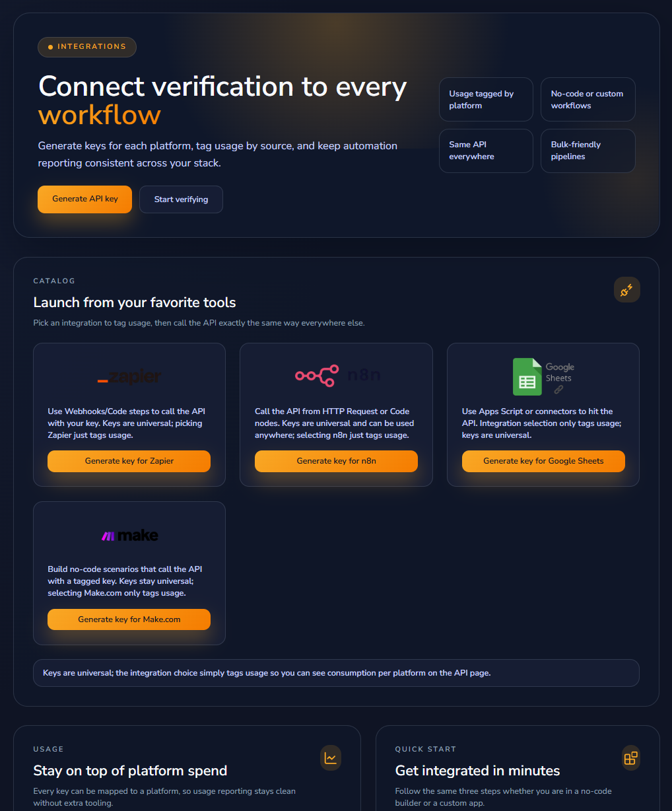This screenshot has height=811, width=672.
Task: Click the INTEGRATIONS badge
Action: (86, 47)
